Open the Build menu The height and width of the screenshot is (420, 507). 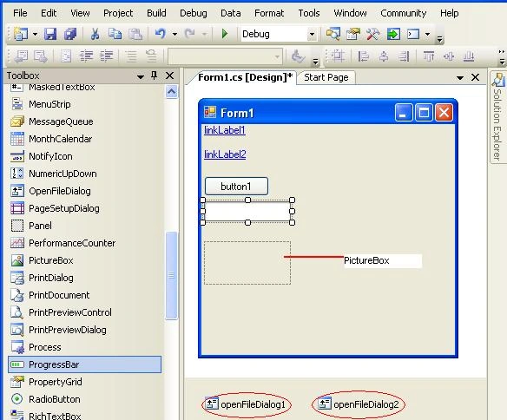click(x=156, y=13)
